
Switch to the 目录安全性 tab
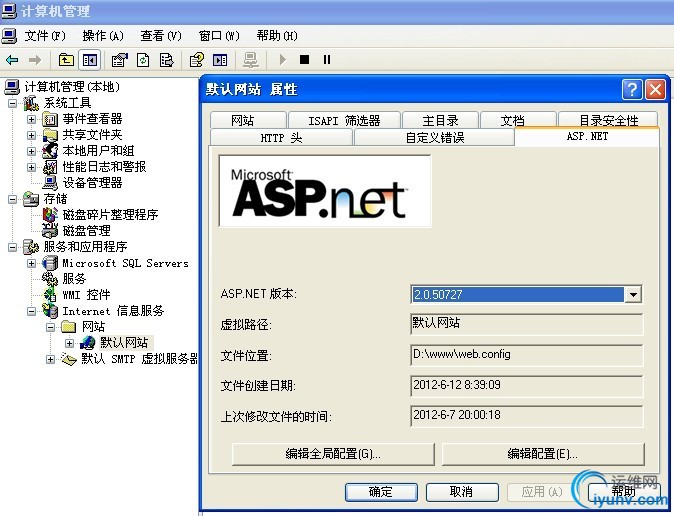608,120
